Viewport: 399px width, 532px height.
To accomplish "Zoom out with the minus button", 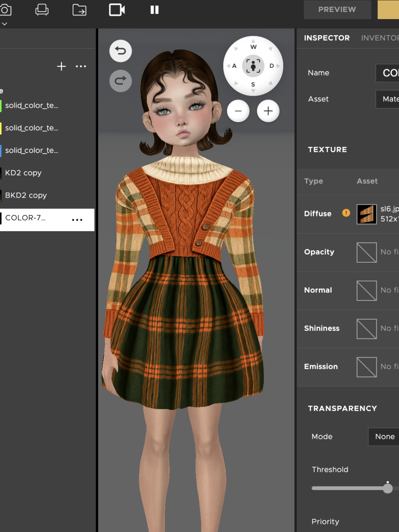I will 238,111.
